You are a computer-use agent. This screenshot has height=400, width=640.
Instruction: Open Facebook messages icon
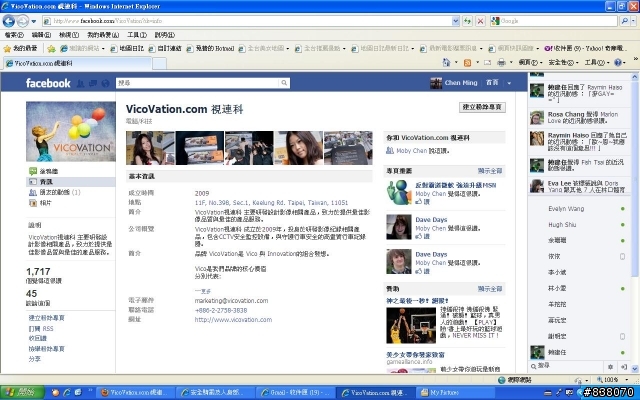point(93,83)
